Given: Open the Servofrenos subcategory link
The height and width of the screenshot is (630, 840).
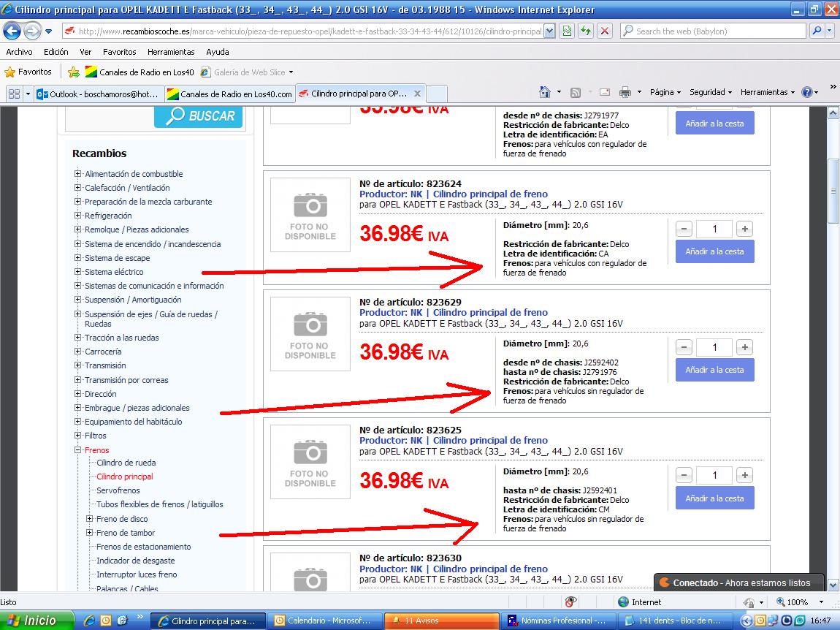Looking at the screenshot, I should pyautogui.click(x=118, y=490).
